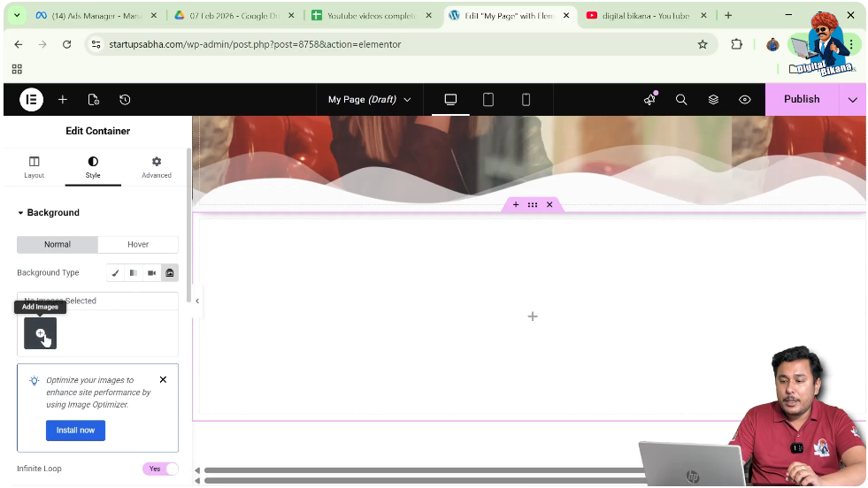
Task: Click the Publish button
Action: (802, 100)
